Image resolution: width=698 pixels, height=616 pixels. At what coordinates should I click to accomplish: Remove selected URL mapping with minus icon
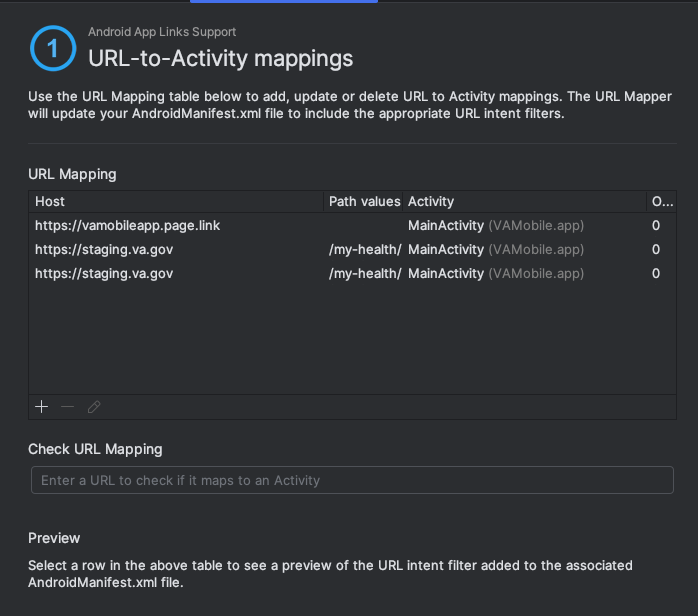click(68, 407)
